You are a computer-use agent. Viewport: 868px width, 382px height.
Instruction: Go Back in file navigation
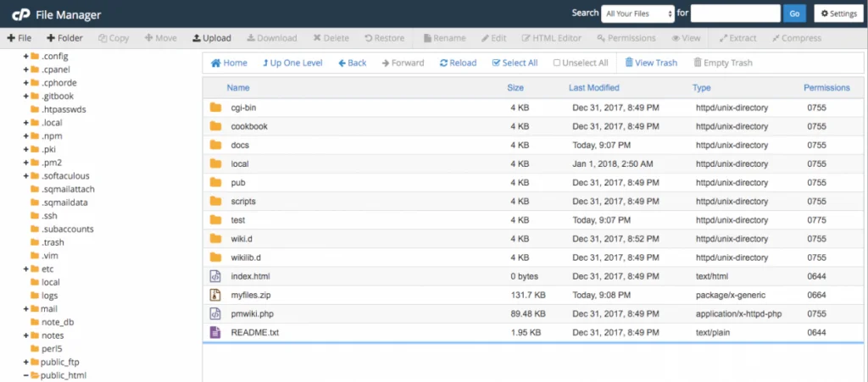point(352,63)
